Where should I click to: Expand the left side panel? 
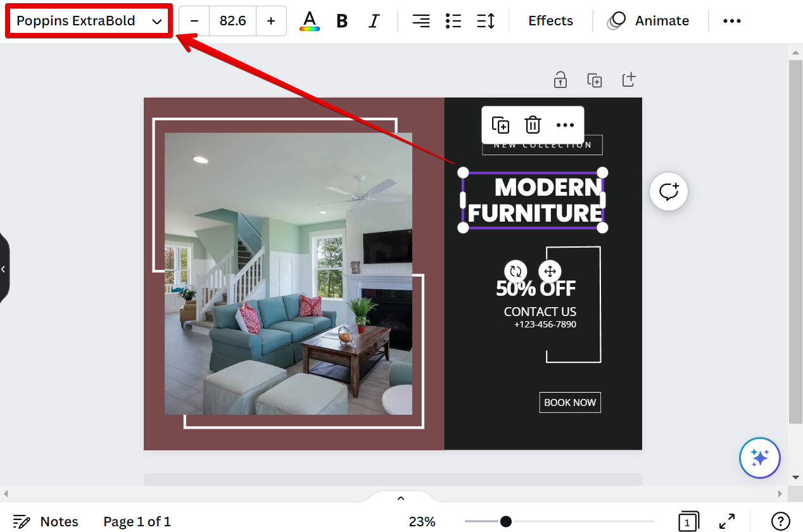[x=4, y=269]
